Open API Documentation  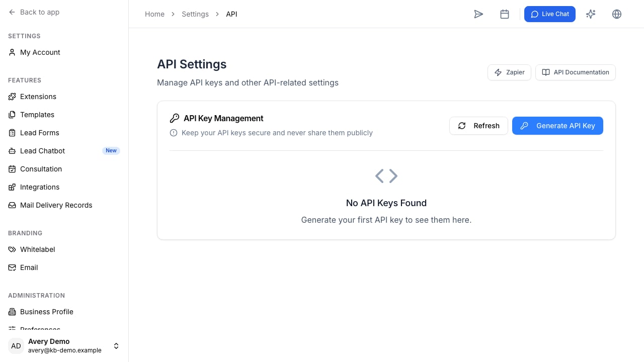click(x=576, y=72)
